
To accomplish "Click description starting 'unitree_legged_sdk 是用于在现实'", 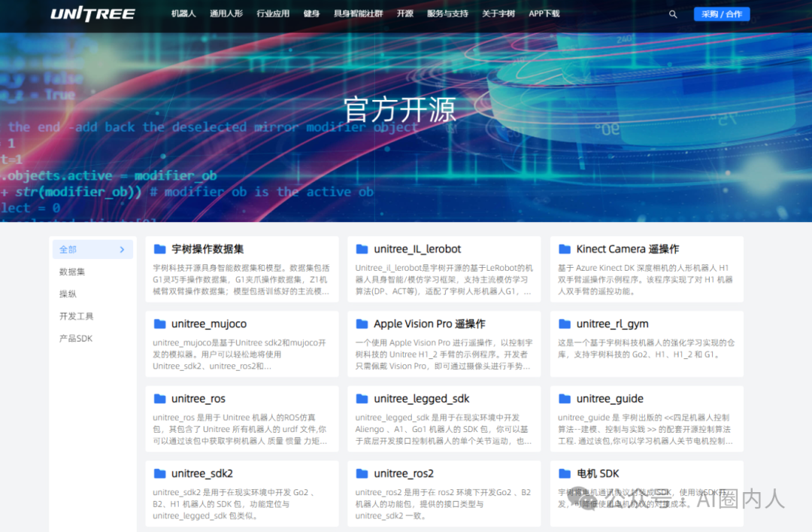I will click(x=444, y=429).
